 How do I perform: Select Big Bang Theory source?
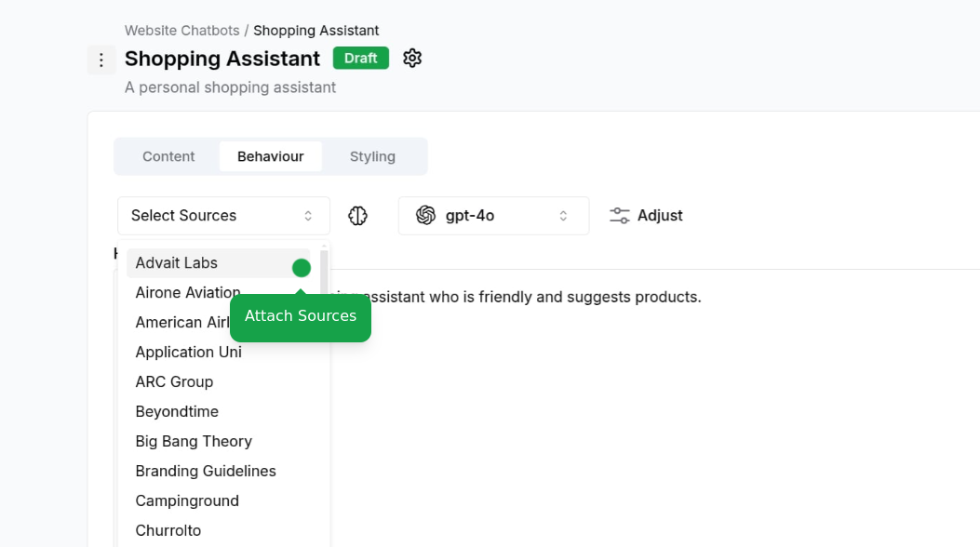[218, 442]
